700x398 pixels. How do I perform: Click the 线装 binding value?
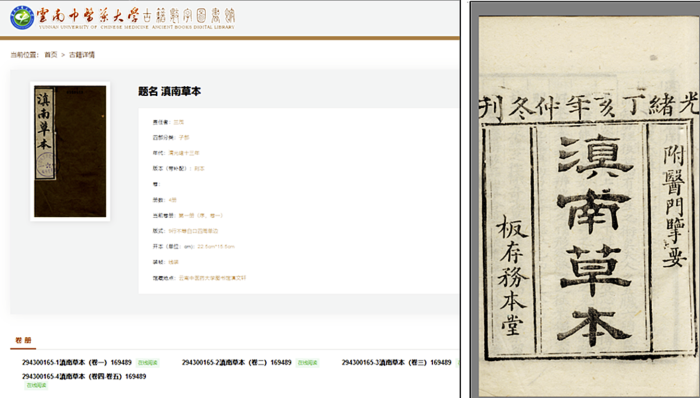173,262
